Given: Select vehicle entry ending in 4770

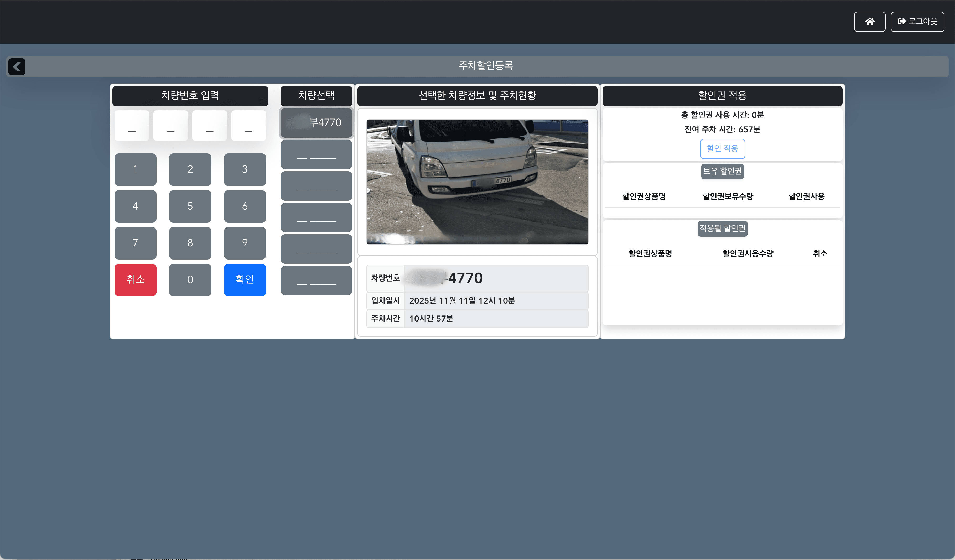Looking at the screenshot, I should [316, 123].
